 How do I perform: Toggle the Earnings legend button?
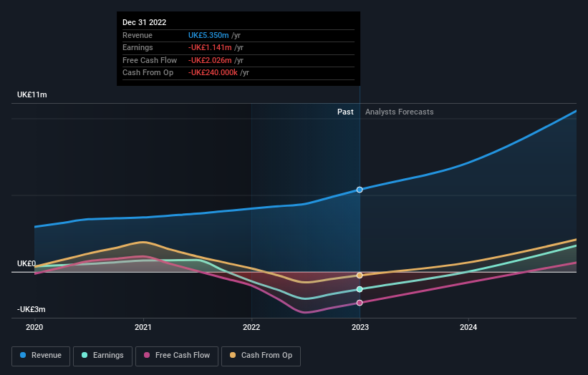(102, 356)
